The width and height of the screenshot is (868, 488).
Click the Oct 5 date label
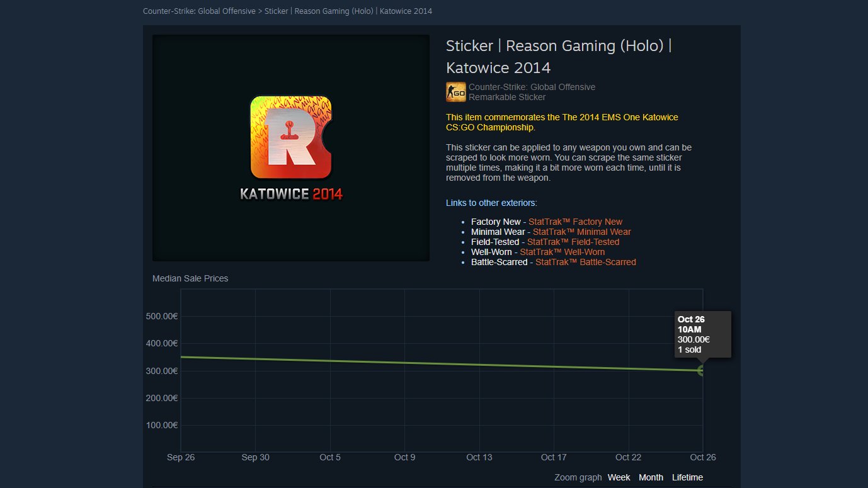point(330,457)
